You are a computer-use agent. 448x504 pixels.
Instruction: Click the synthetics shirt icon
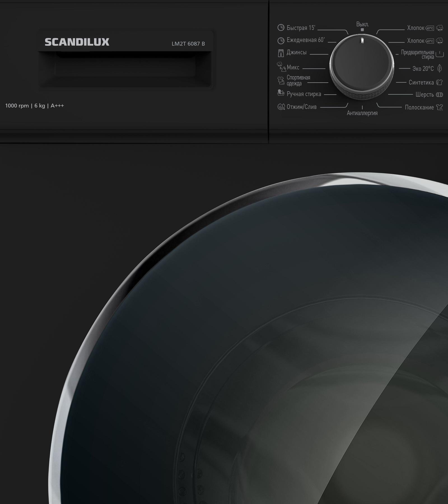(440, 82)
